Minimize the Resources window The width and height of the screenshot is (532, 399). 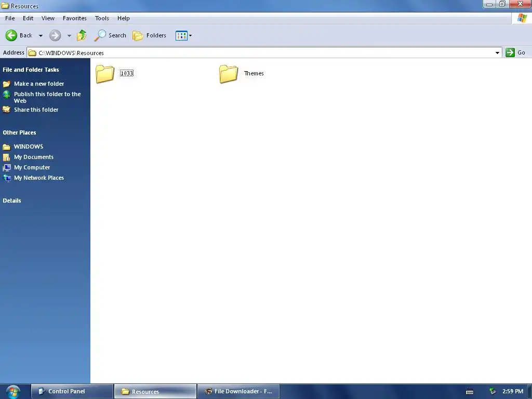coord(489,4)
